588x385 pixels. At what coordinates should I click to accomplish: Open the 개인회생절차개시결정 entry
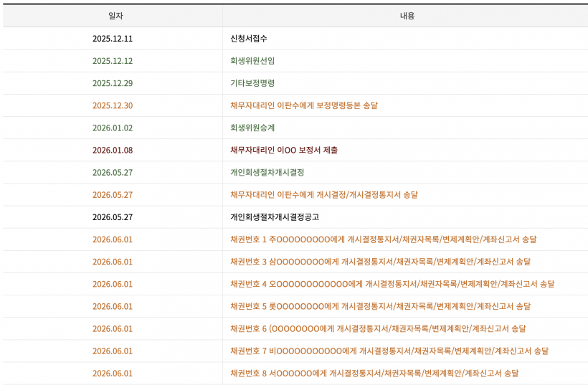pyautogui.click(x=267, y=173)
